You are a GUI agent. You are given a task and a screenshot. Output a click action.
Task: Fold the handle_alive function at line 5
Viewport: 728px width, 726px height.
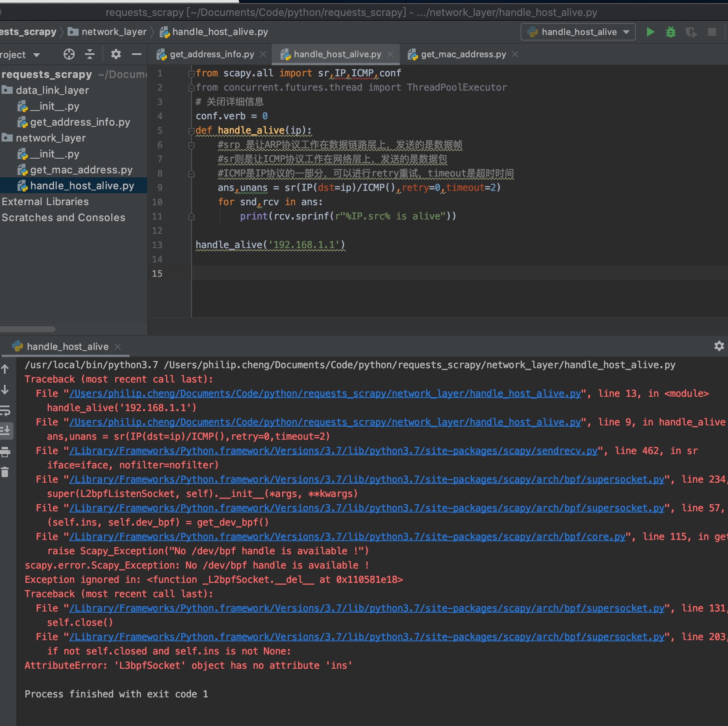click(x=191, y=130)
